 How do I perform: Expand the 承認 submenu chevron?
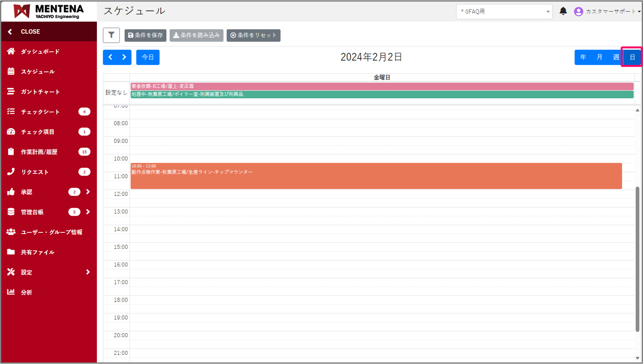[88, 192]
